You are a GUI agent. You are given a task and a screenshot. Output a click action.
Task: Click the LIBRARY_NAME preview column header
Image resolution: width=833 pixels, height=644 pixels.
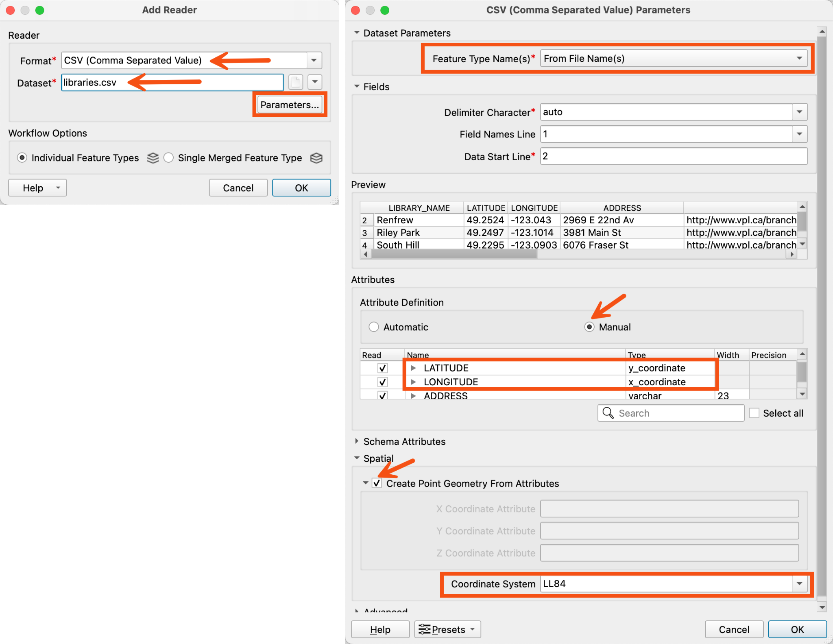click(419, 208)
